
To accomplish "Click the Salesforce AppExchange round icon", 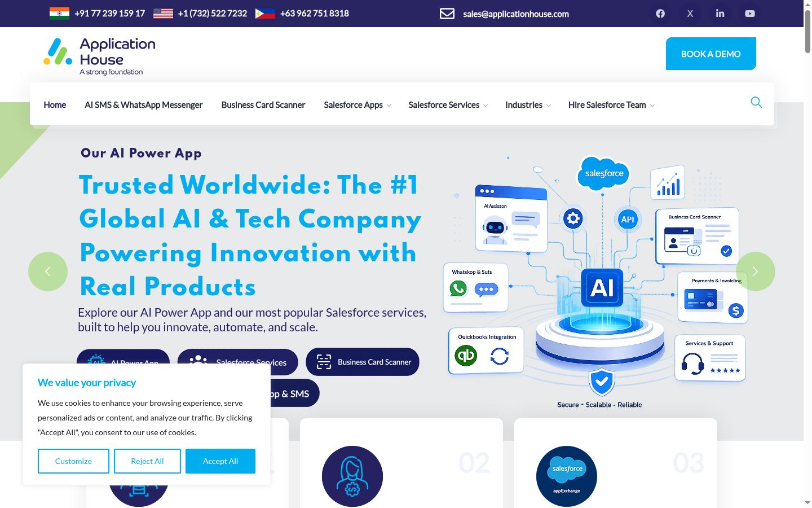I will [x=567, y=476].
